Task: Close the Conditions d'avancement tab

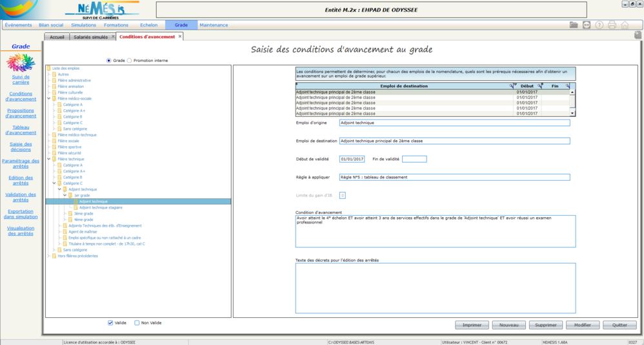Action: (180, 37)
